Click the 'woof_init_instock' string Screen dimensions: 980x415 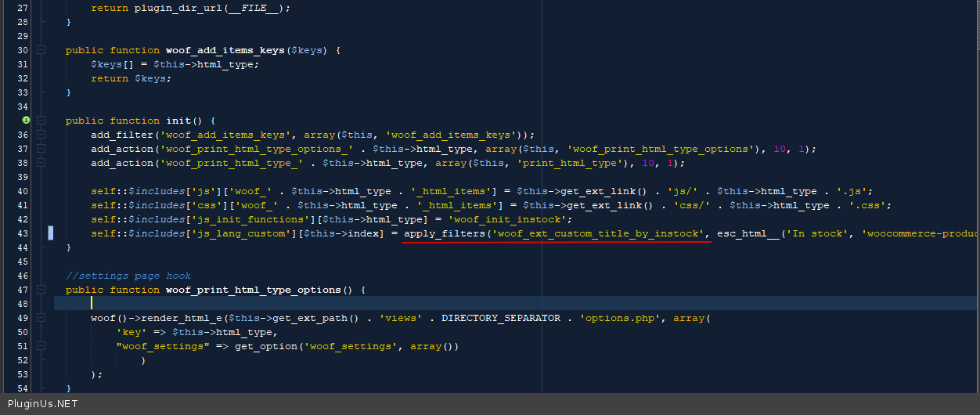(x=509, y=219)
